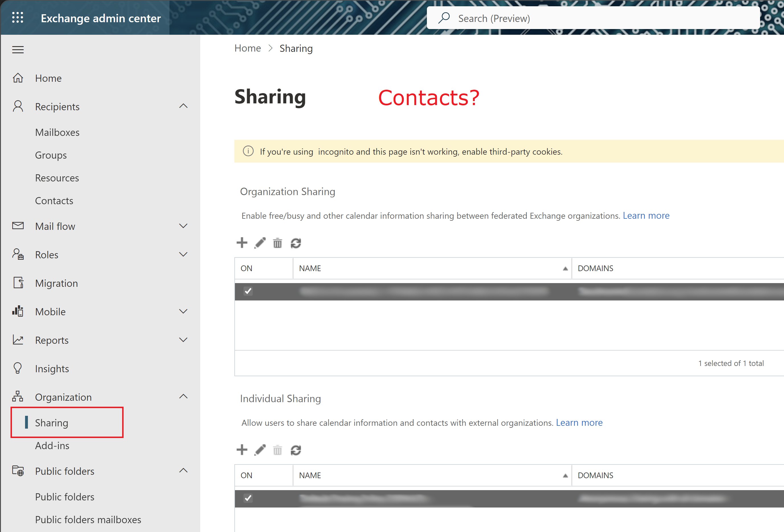Uncheck the selected Organization Sharing row
This screenshot has height=532, width=784.
coord(248,291)
